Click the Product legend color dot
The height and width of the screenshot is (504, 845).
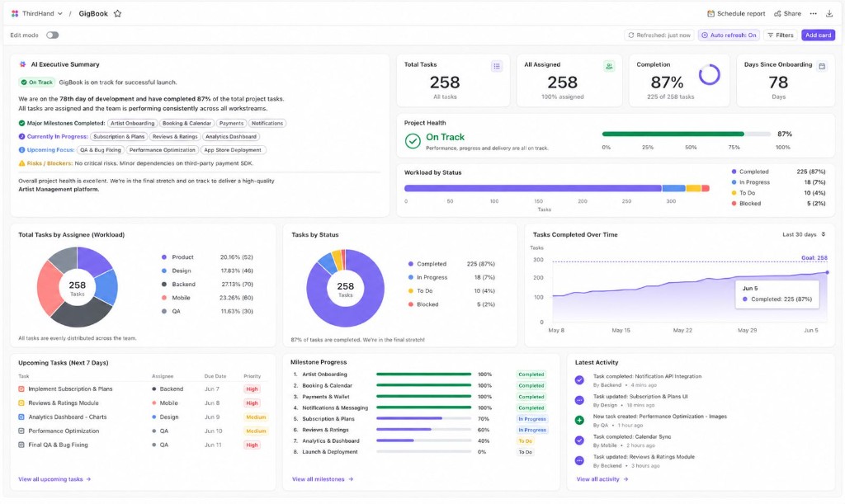[x=164, y=257]
